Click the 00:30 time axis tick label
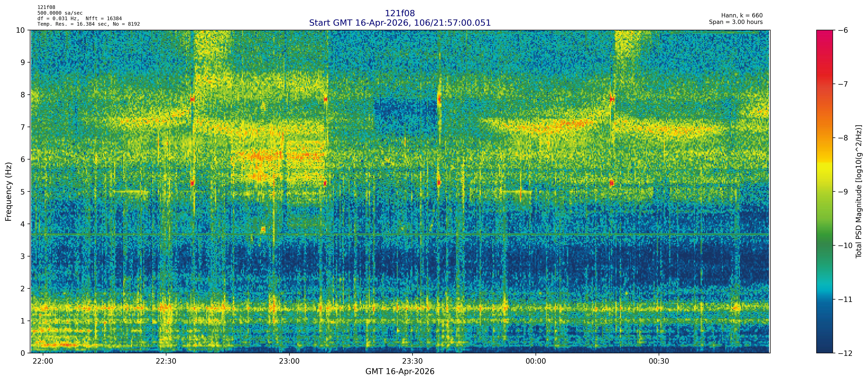The height and width of the screenshot is (381, 868). [659, 361]
